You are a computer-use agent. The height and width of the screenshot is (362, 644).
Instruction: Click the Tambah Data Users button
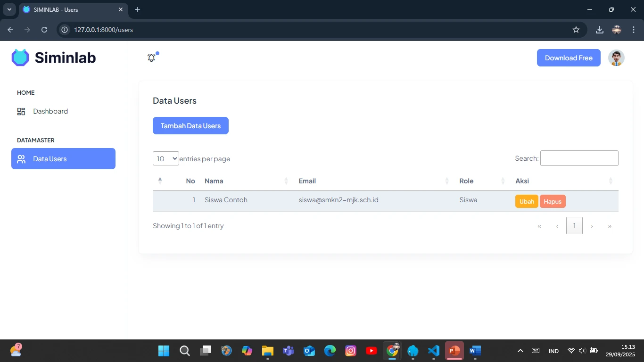point(190,126)
